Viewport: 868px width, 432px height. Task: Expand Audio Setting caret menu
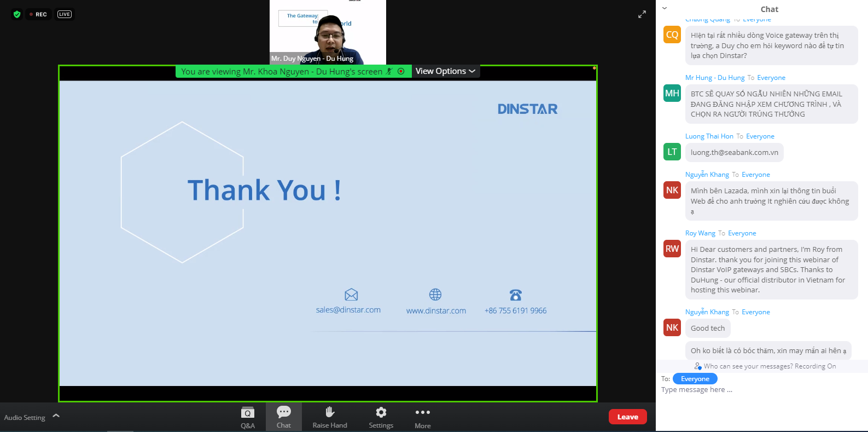point(56,416)
